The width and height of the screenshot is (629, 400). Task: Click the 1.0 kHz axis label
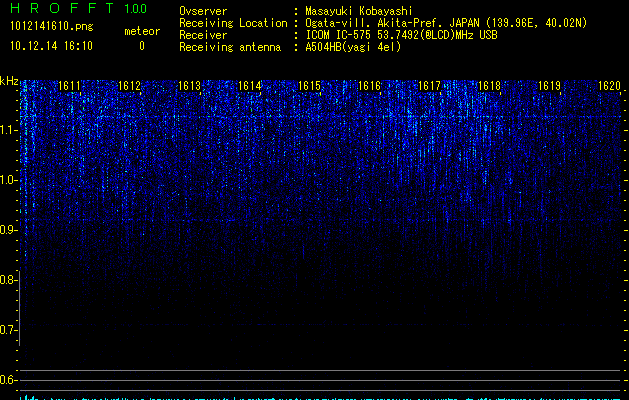point(7,180)
